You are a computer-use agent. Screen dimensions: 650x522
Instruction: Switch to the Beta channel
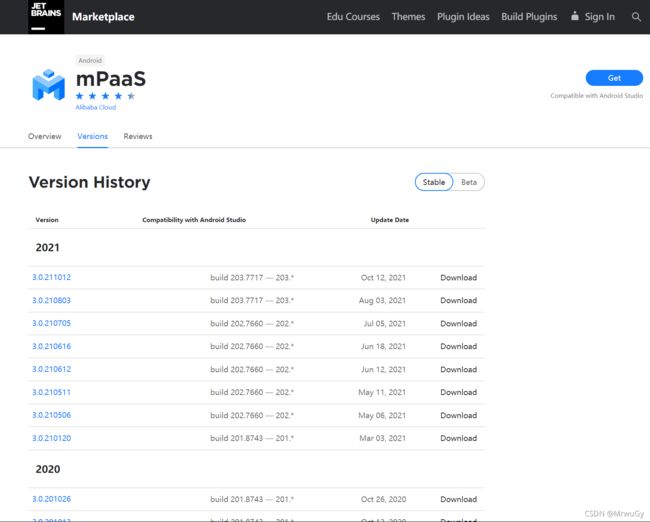(x=469, y=182)
